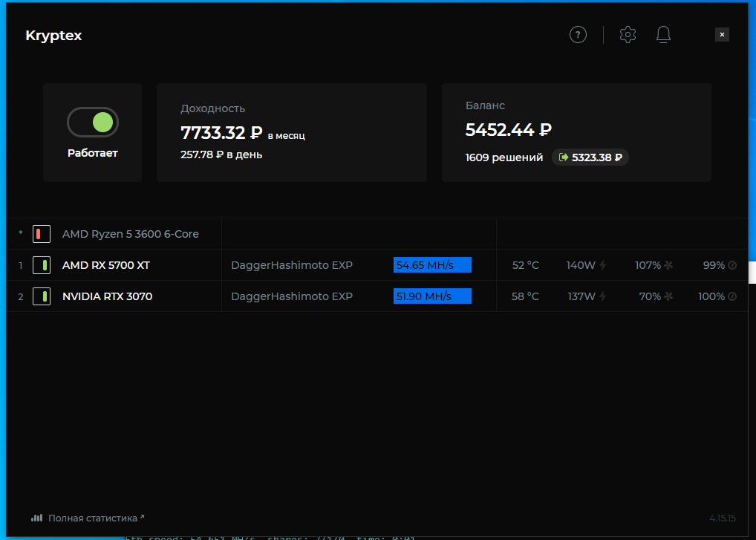Click the version number 4.15.15
756x540 pixels.
[723, 518]
